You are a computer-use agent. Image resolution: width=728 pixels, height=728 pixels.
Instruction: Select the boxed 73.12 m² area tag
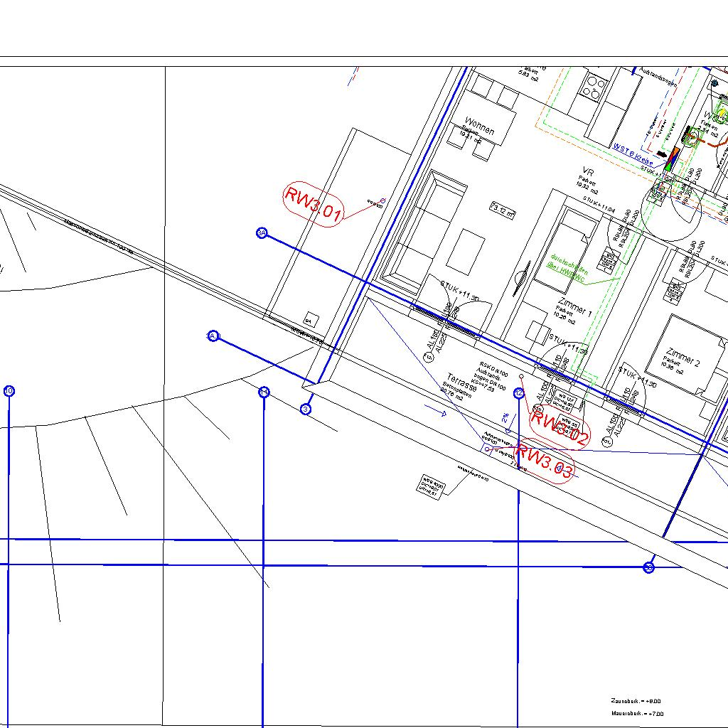click(503, 208)
